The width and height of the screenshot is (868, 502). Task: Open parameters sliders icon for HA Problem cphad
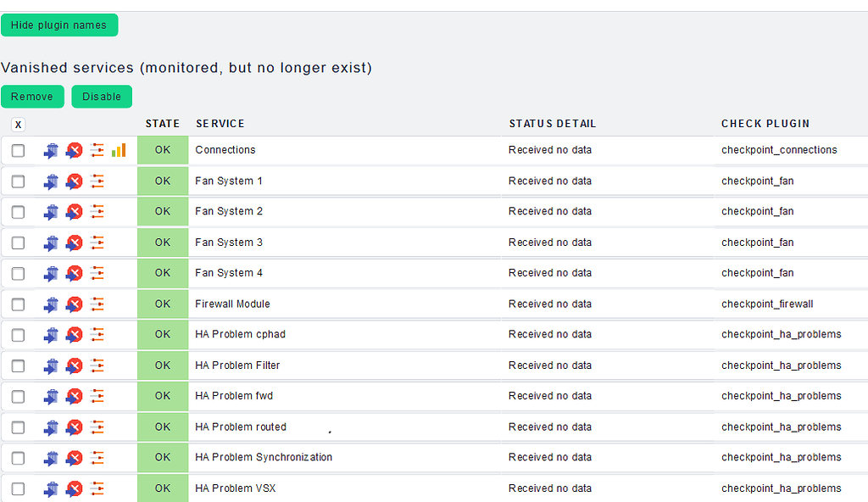97,335
